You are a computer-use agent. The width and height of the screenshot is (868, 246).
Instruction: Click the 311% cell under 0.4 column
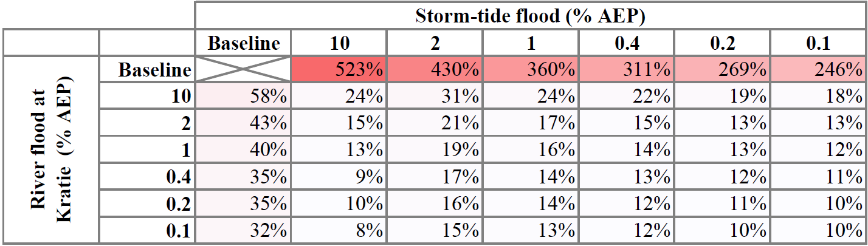[x=626, y=70]
